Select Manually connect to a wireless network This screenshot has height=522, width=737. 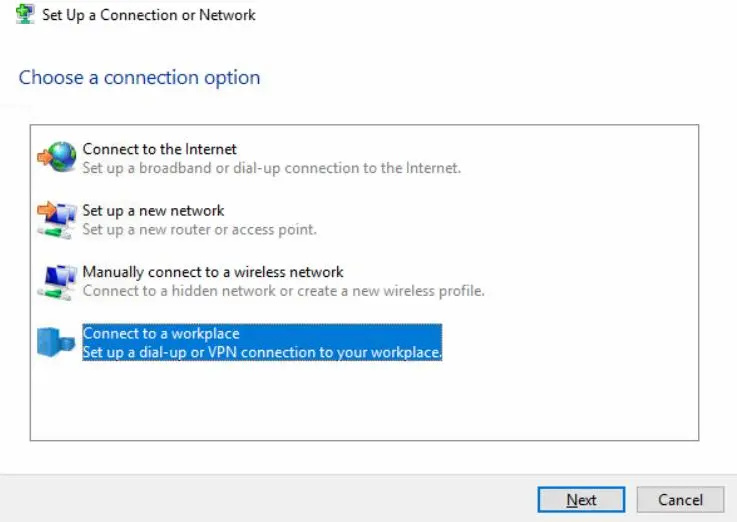tap(213, 272)
